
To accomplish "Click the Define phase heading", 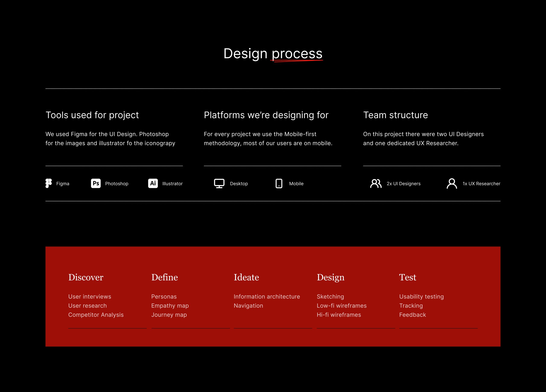I will (164, 277).
